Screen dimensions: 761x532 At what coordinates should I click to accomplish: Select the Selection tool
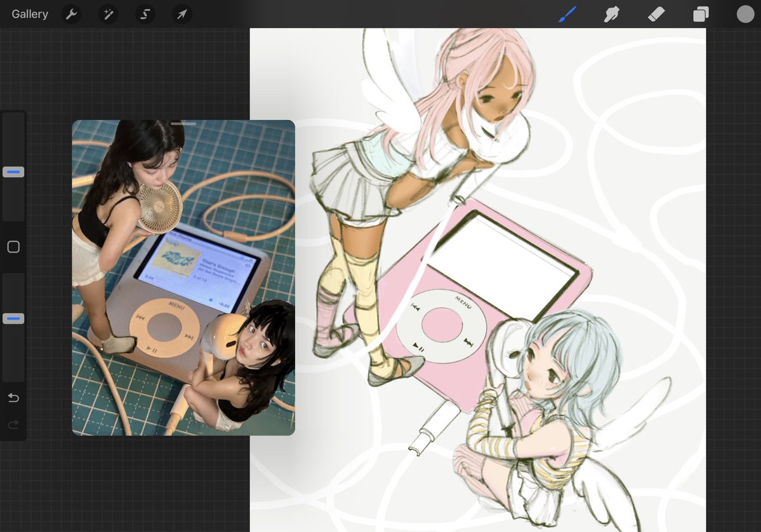(x=145, y=14)
